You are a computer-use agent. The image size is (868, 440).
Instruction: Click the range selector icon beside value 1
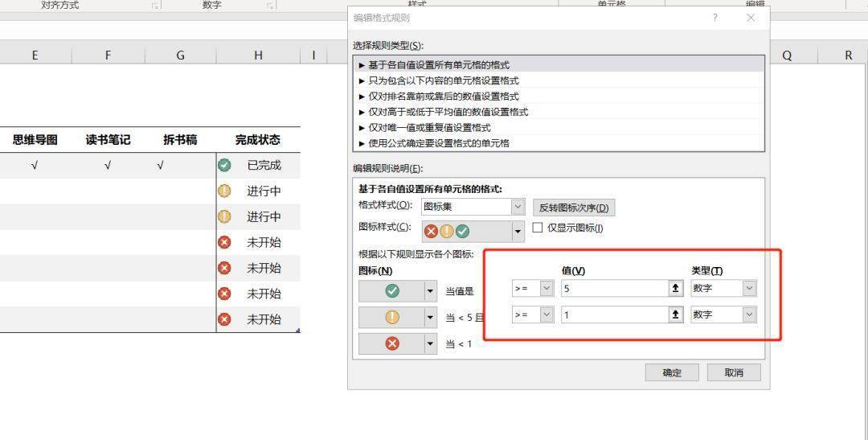pos(675,315)
